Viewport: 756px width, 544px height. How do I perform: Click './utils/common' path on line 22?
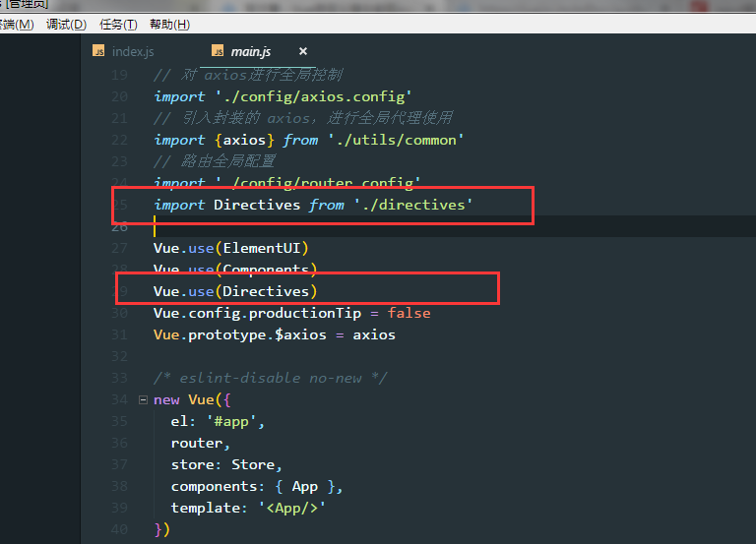396,141
